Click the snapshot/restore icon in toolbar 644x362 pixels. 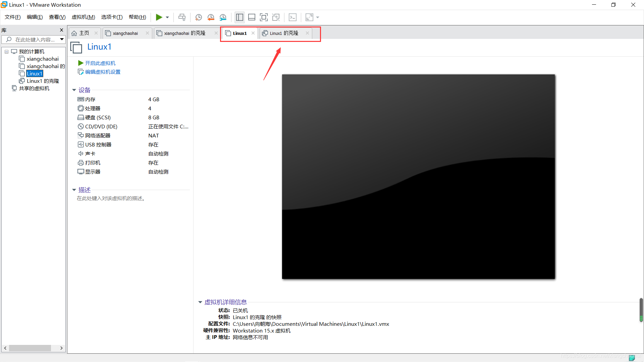pyautogui.click(x=211, y=17)
